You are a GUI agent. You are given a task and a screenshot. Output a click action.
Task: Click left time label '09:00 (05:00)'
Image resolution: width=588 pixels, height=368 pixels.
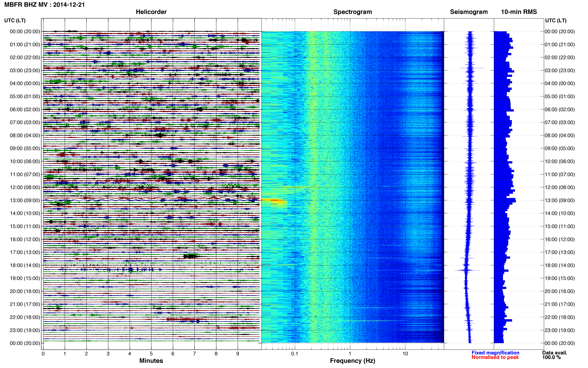25,148
